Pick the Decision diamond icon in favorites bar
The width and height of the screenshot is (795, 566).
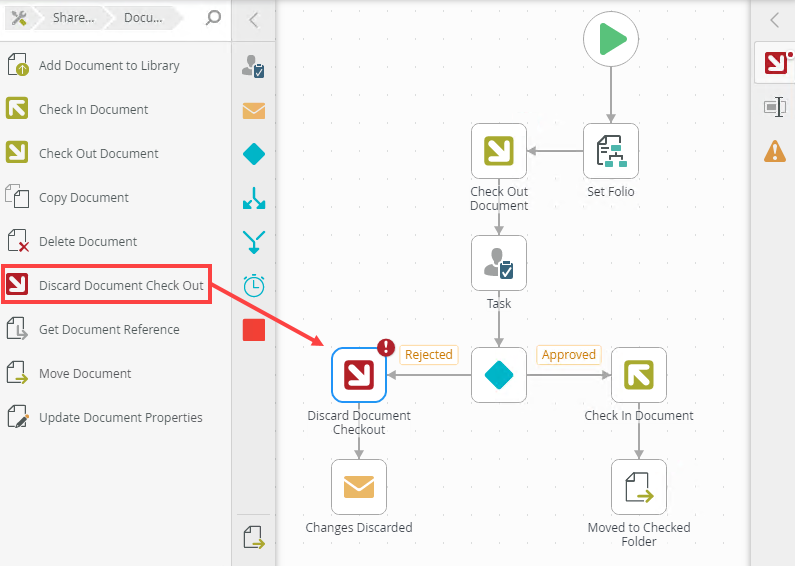[x=254, y=154]
